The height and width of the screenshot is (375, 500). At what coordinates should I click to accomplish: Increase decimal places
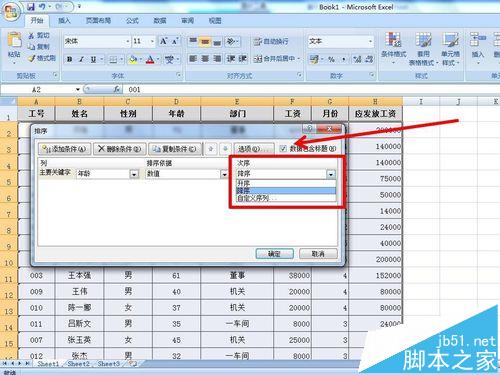pyautogui.click(x=357, y=59)
